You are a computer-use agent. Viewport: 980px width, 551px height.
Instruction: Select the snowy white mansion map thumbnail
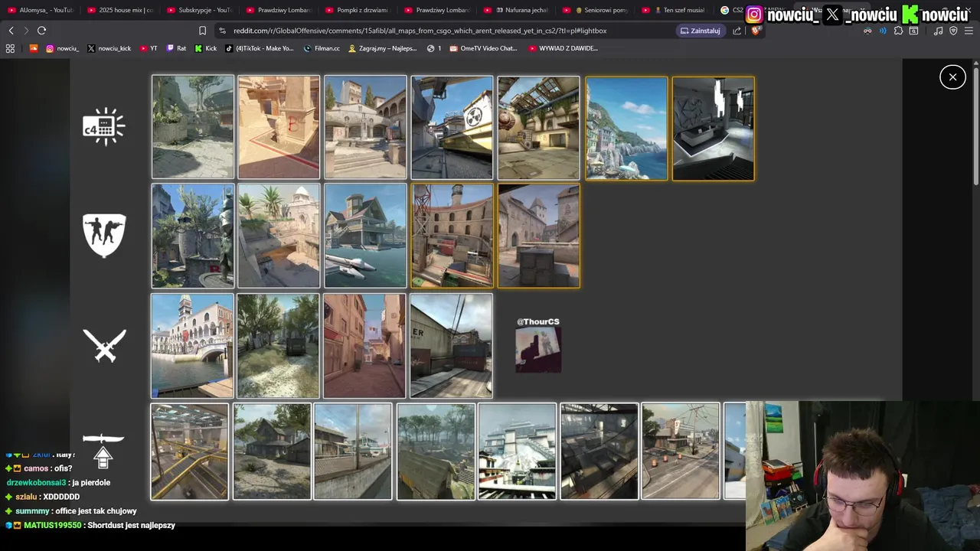[517, 452]
